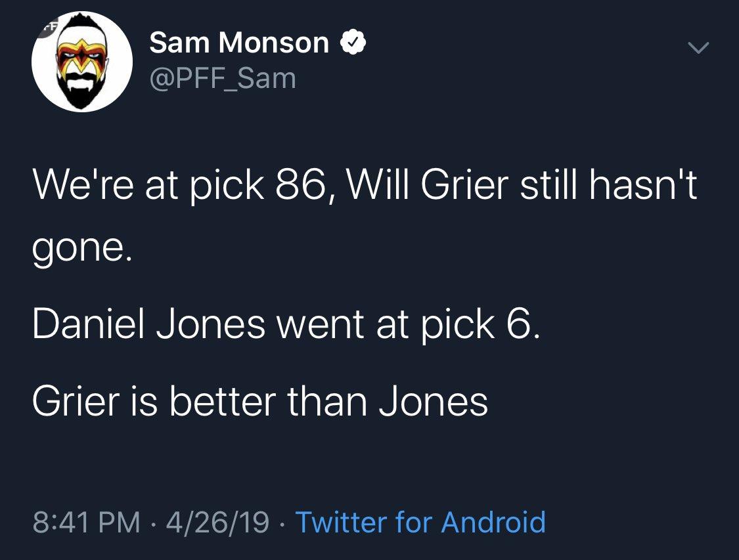Select the "Grier is better than Jones" line
This screenshot has height=560, width=739.
coord(260,402)
